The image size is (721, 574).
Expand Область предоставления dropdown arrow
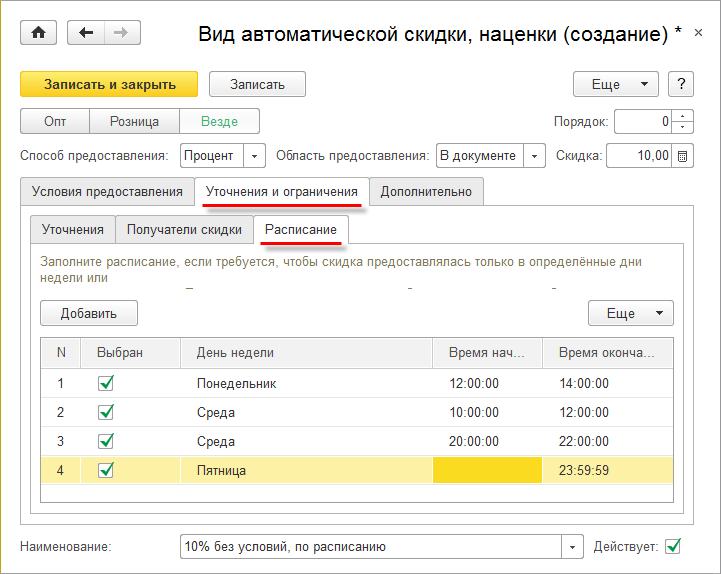click(535, 156)
